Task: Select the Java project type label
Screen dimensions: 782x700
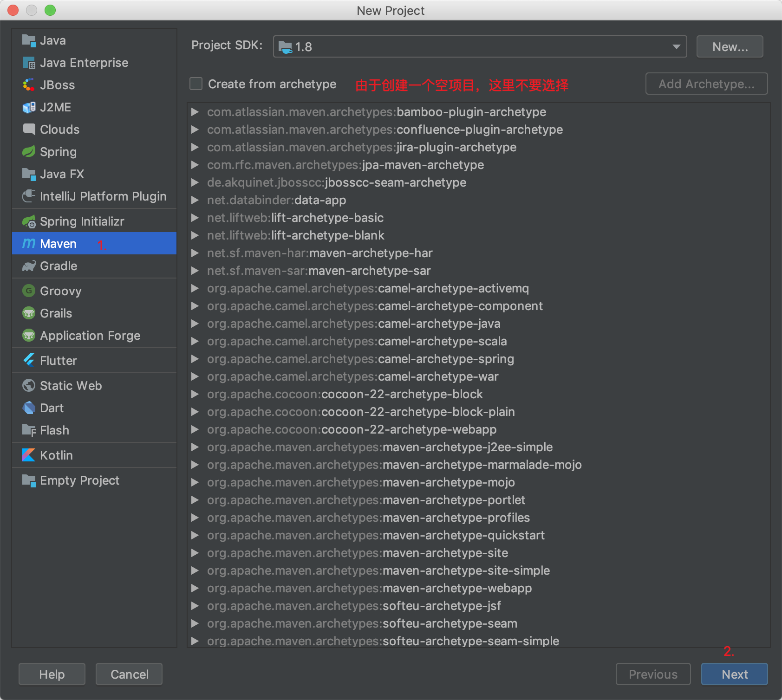Action: (53, 41)
